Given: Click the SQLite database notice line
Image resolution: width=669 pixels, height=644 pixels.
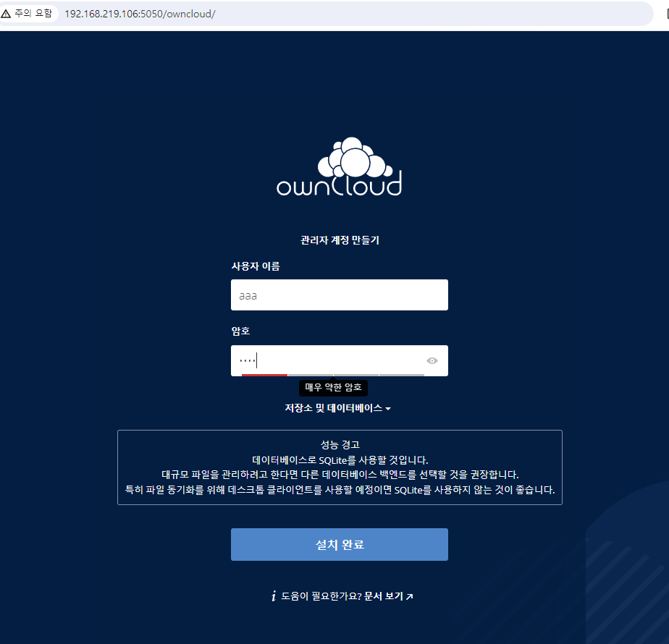Looking at the screenshot, I should [x=340, y=460].
